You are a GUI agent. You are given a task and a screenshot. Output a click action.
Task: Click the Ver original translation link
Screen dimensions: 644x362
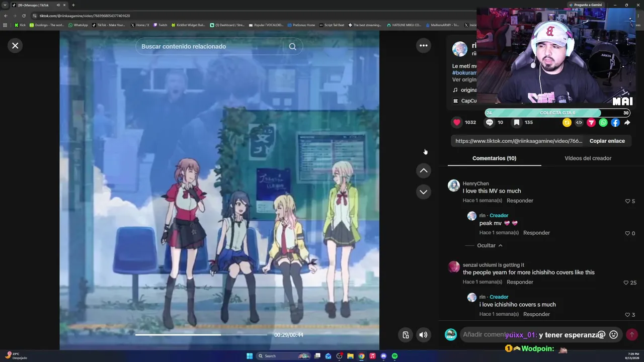coord(464,80)
